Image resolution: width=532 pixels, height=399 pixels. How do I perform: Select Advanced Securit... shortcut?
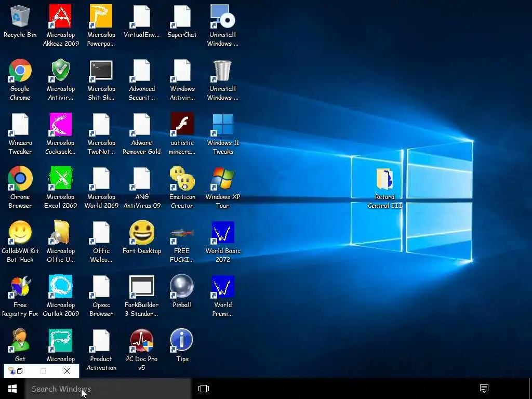pyautogui.click(x=141, y=79)
